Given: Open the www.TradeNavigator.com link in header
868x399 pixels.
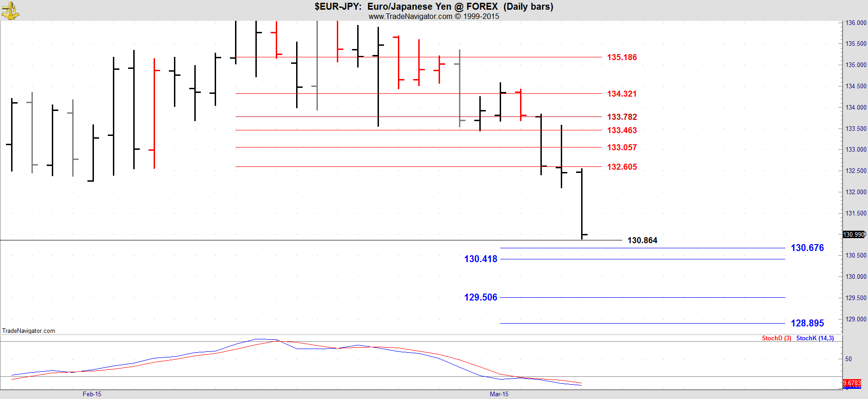Looking at the screenshot, I should [x=410, y=16].
